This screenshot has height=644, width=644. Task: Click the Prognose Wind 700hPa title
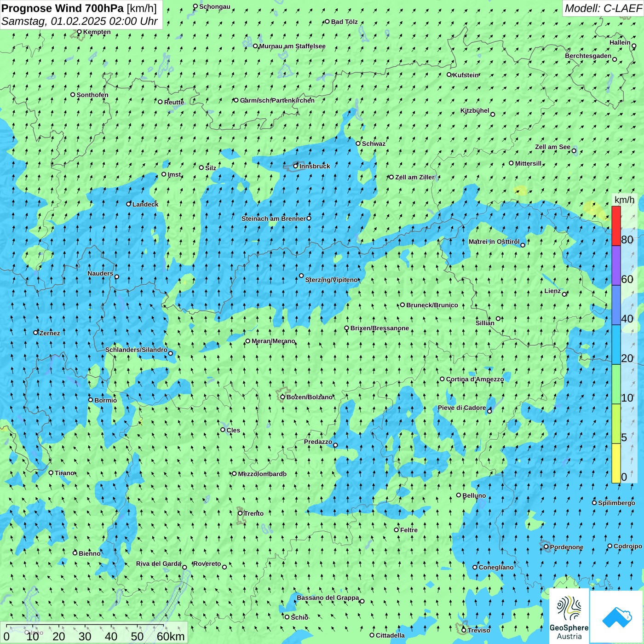79,8
